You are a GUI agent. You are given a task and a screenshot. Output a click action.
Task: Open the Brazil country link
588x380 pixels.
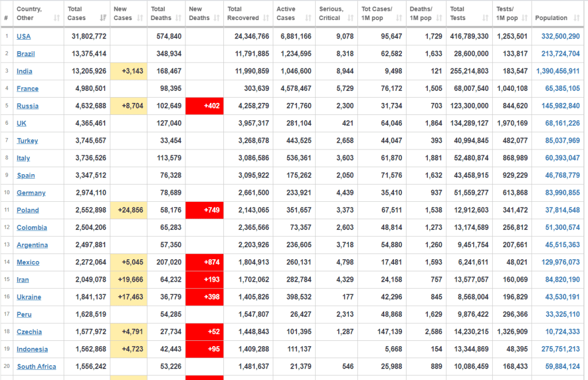click(26, 54)
